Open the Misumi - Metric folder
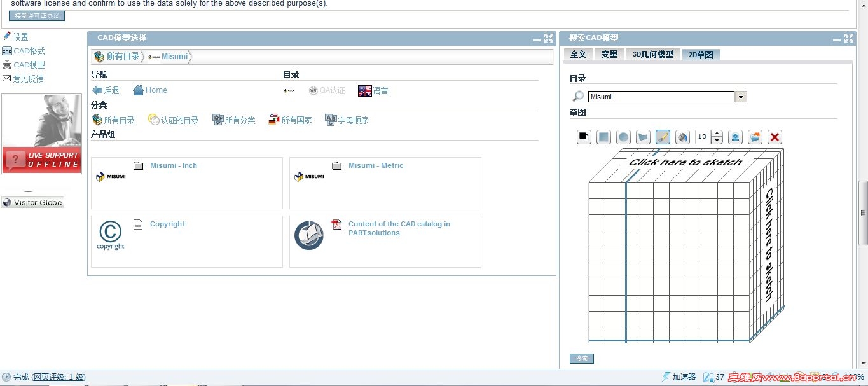Screen dimensions: 868x386 coord(376,165)
